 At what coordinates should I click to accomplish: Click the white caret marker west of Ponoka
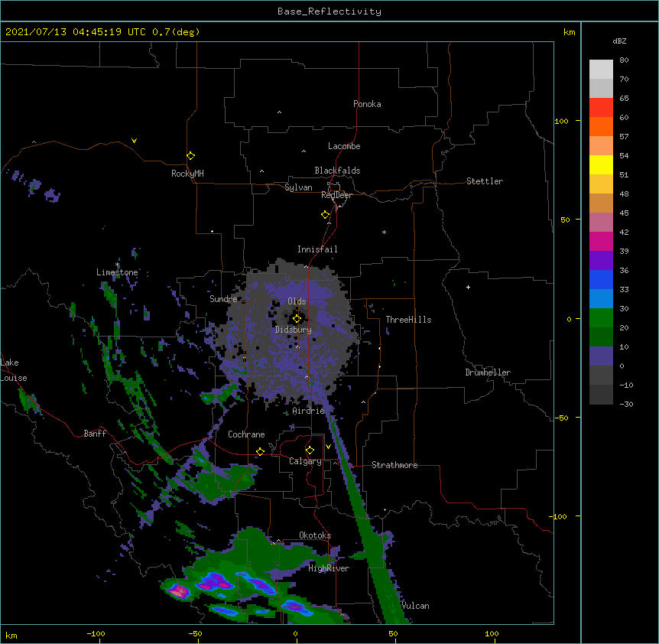[279, 112]
